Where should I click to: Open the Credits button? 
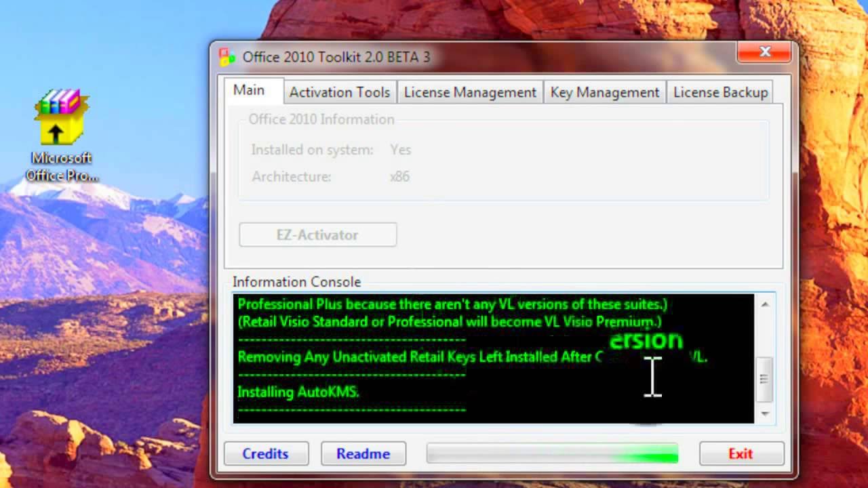tap(266, 453)
